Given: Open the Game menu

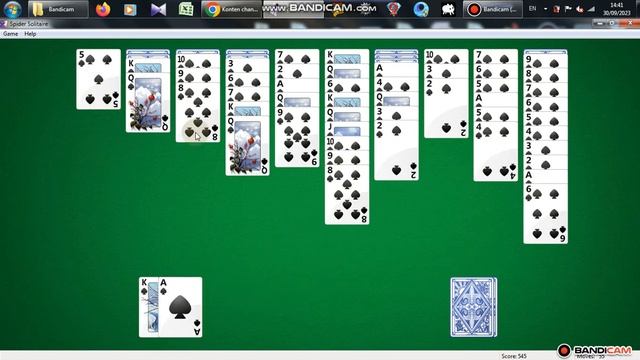Looking at the screenshot, I should 10,34.
